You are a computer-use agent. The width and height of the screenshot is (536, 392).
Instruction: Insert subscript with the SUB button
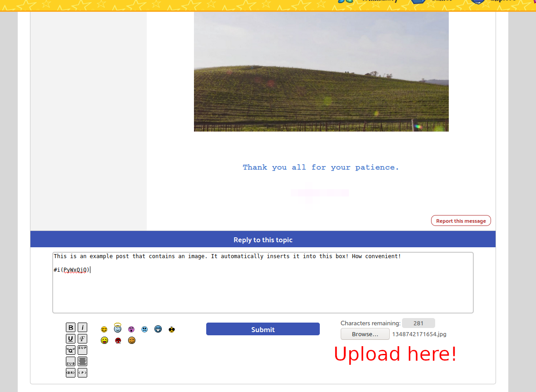(x=70, y=361)
